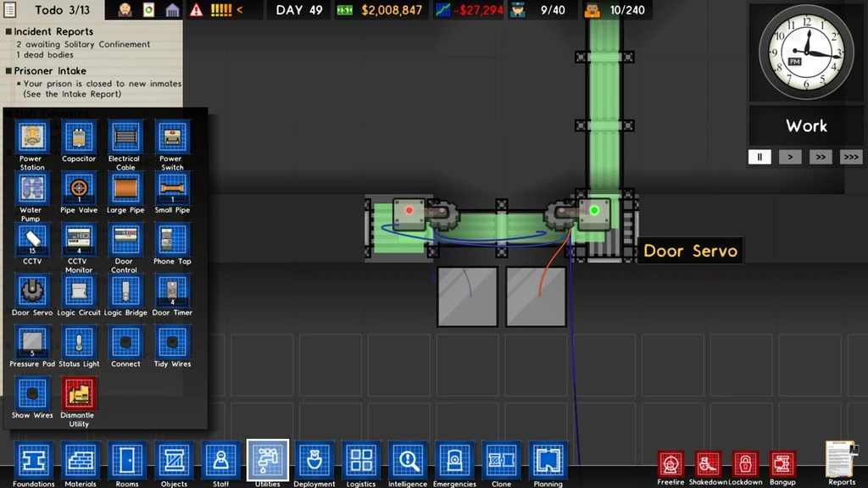Screen dimensions: 868x488
Task: Trigger the Bangup command
Action: point(782,464)
